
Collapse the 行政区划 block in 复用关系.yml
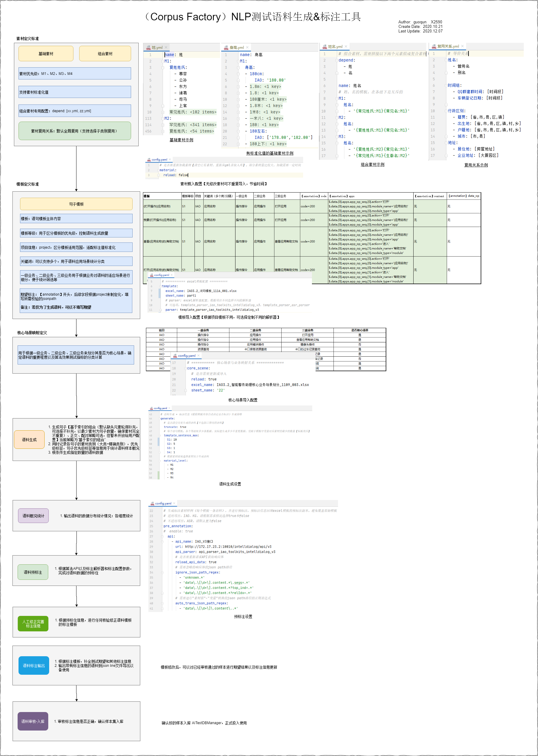446,111
